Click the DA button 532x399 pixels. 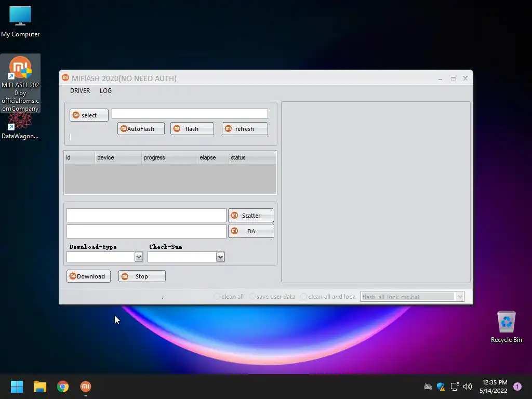(x=251, y=231)
